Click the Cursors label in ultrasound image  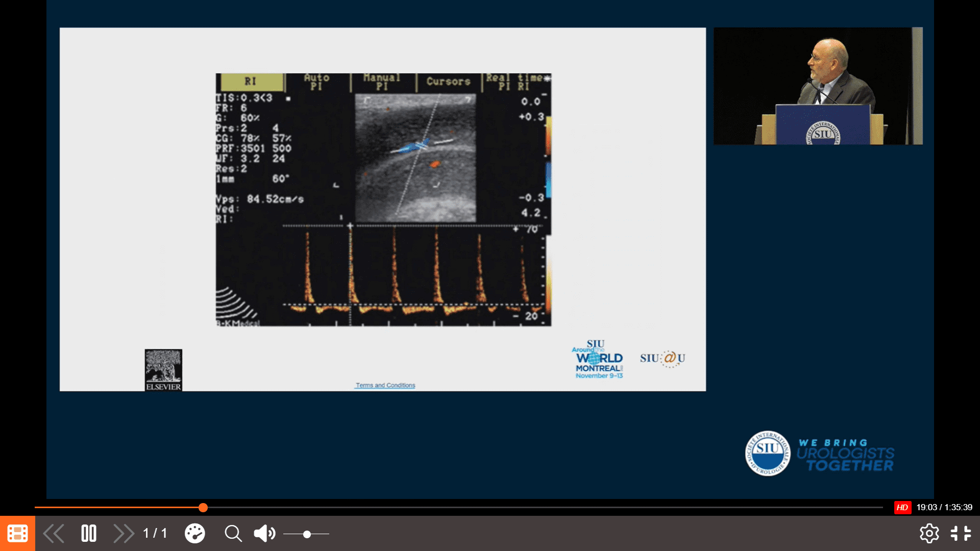click(x=448, y=82)
